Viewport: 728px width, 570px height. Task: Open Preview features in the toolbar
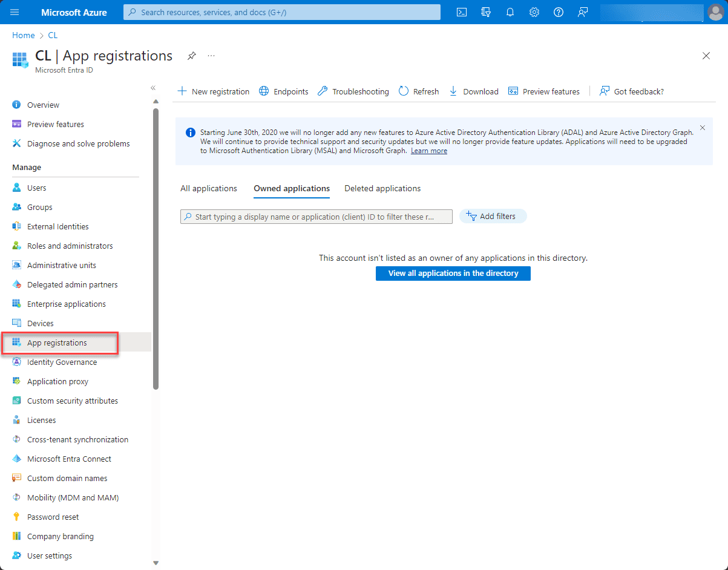[544, 91]
